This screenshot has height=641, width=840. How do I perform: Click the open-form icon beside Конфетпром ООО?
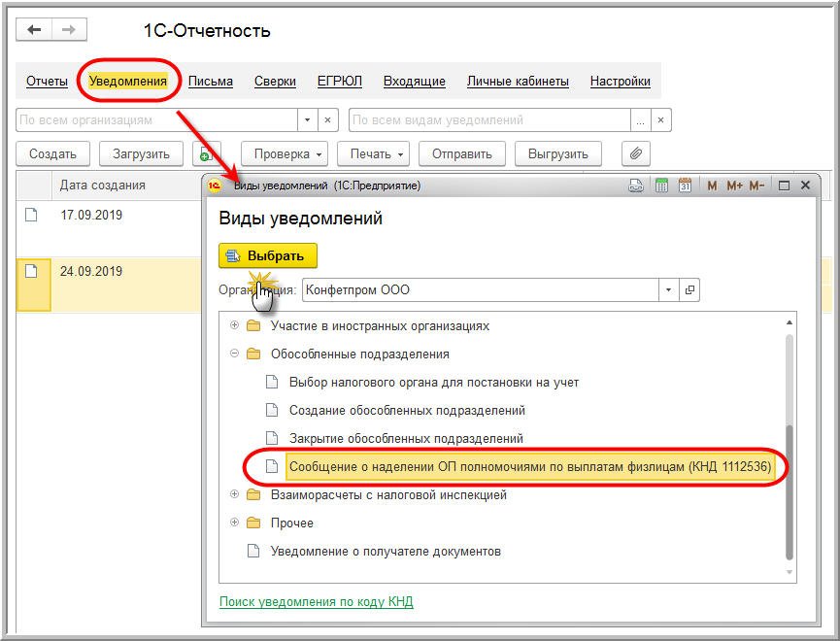[689, 290]
